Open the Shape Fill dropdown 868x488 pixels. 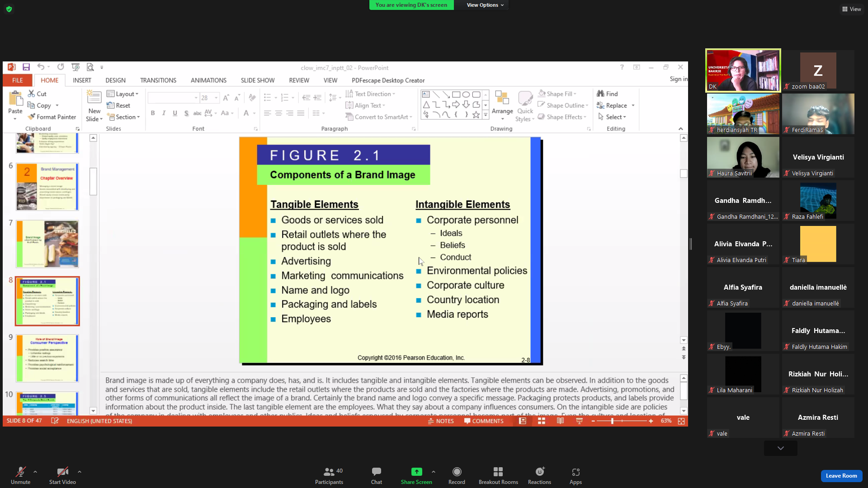(x=557, y=94)
